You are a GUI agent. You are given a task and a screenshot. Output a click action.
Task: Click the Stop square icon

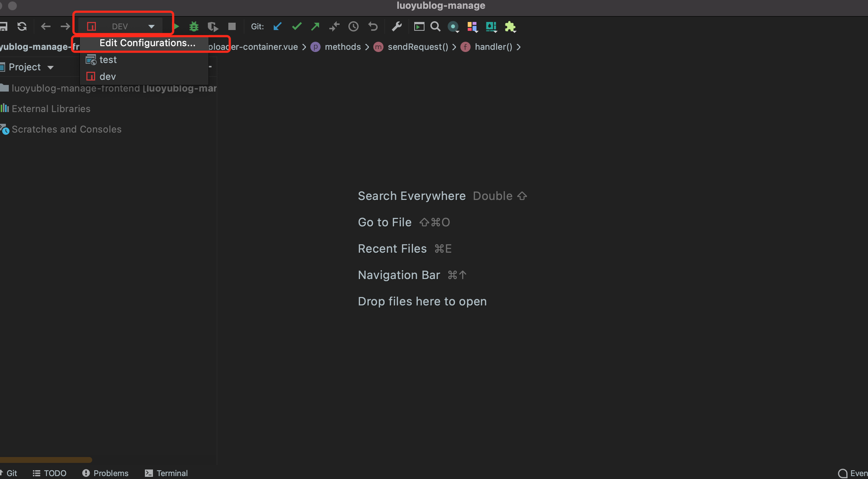click(232, 26)
